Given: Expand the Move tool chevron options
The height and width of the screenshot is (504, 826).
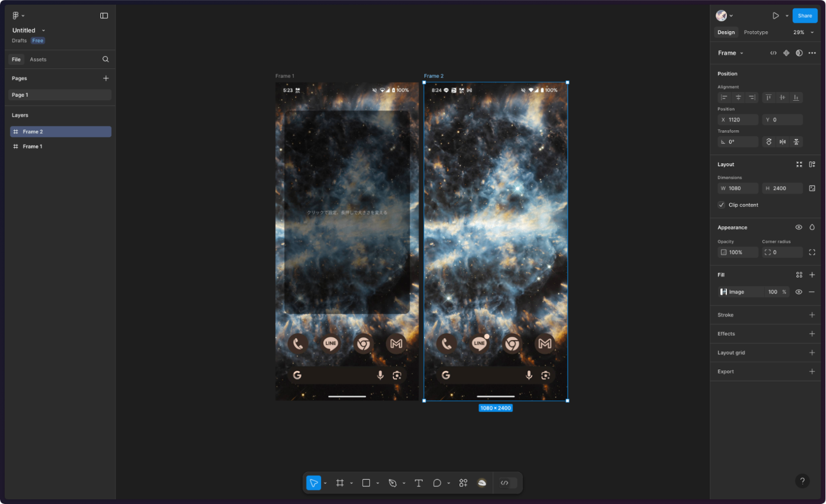Looking at the screenshot, I should tap(325, 483).
